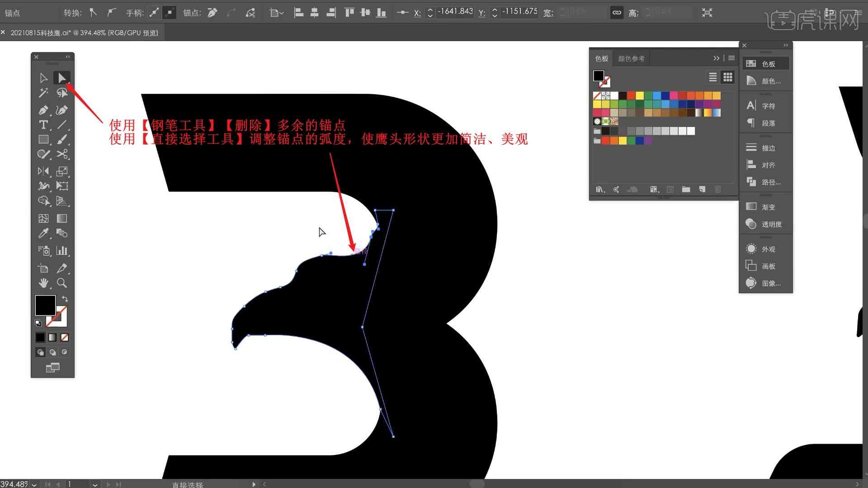Click the Pathfinder panel icon
This screenshot has height=488, width=868.
coord(750,182)
